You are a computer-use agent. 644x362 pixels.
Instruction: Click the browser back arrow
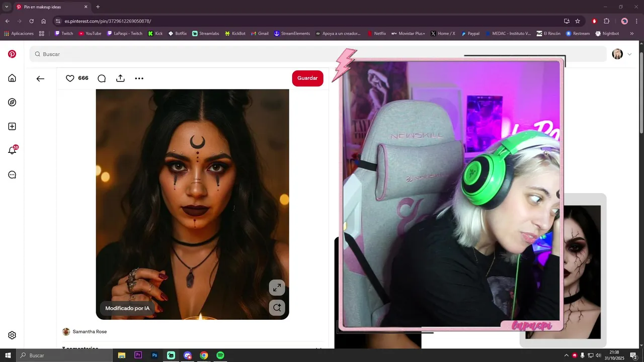point(7,21)
